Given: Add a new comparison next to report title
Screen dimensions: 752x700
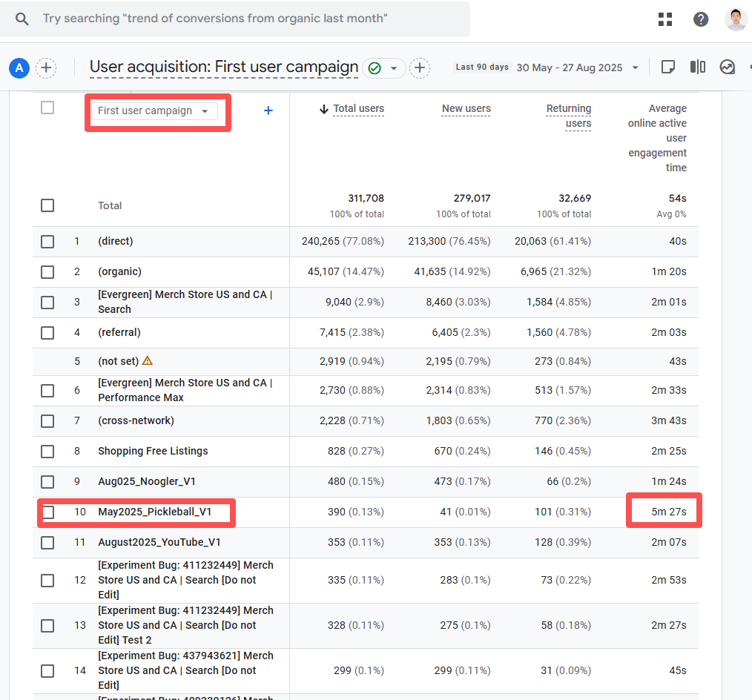Looking at the screenshot, I should [x=420, y=68].
